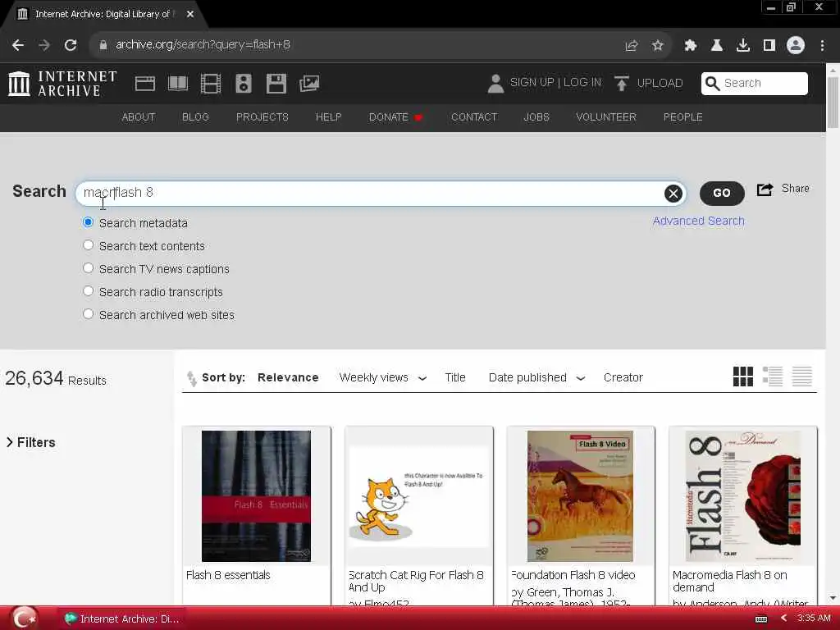Sort results by Relevance
The width and height of the screenshot is (840, 630).
tap(288, 377)
